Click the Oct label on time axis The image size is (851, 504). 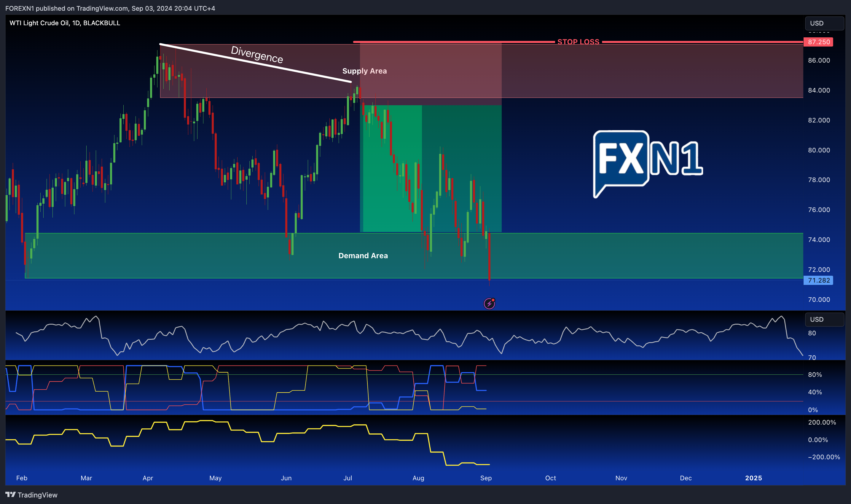click(x=550, y=478)
